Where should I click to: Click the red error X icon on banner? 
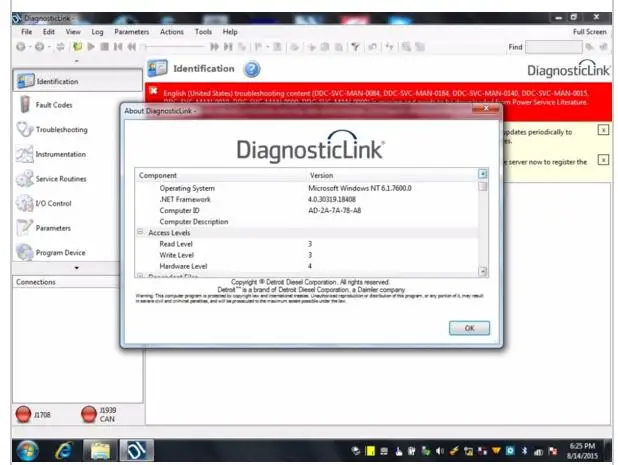[154, 91]
